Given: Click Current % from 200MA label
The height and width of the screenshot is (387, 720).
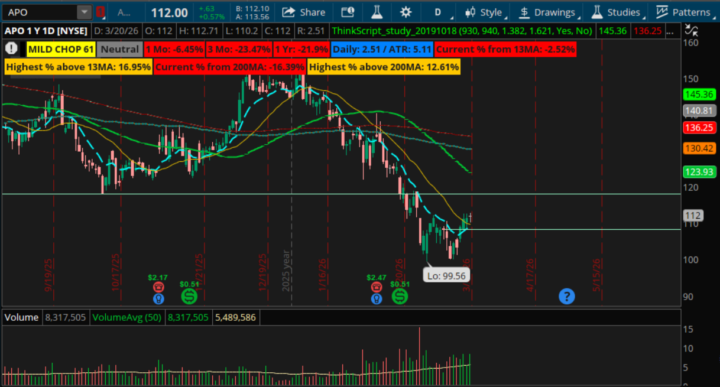Looking at the screenshot, I should (x=230, y=67).
